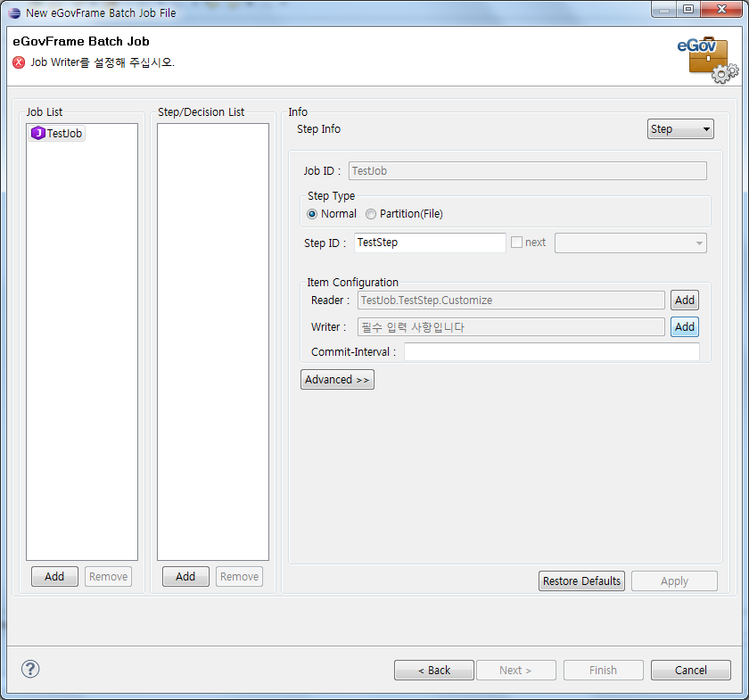Add a new job under Job List

pyautogui.click(x=54, y=577)
